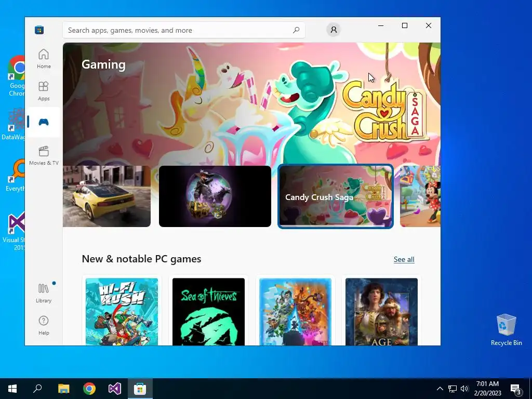Click the Microsoft Store taskbar icon
Viewport: 532px width, 399px height.
pos(140,389)
